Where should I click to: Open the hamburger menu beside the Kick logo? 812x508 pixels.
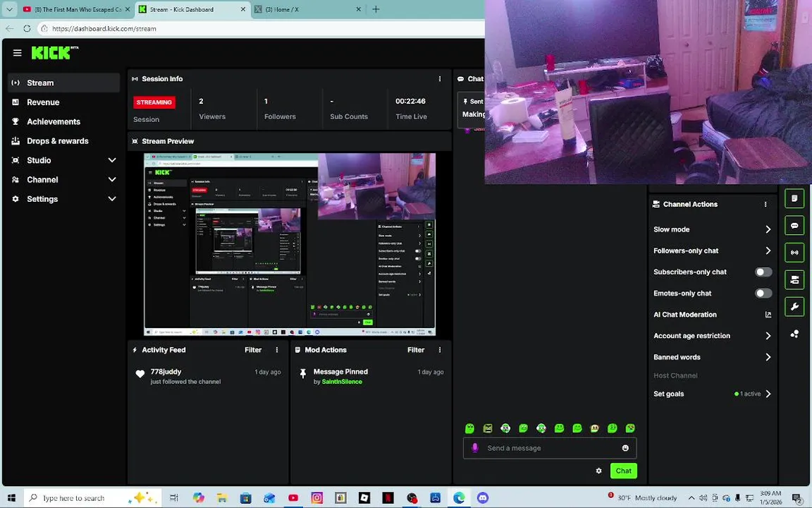pos(17,53)
